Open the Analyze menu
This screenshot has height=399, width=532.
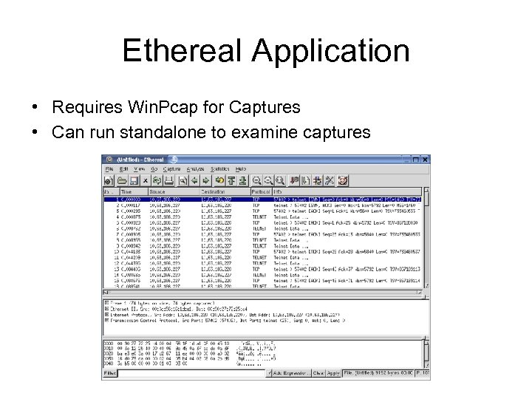[x=195, y=168]
